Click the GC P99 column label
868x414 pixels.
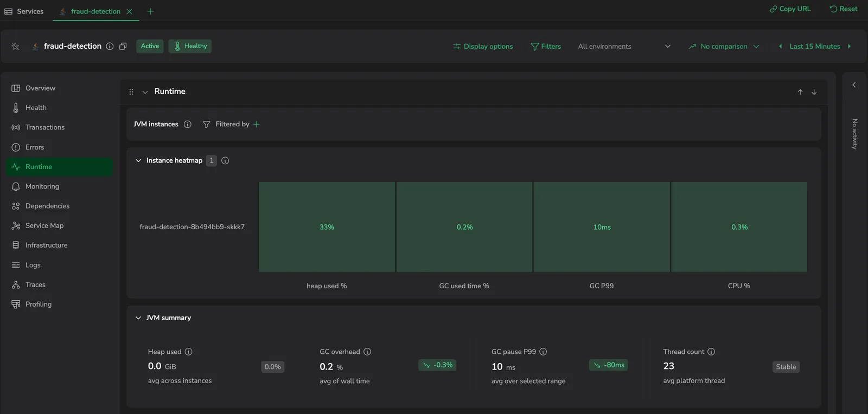click(602, 286)
